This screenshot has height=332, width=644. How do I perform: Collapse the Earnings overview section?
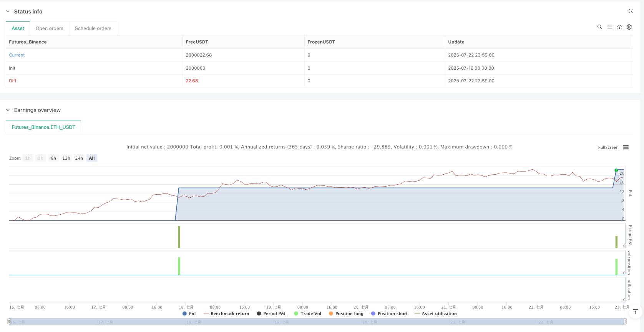click(8, 110)
